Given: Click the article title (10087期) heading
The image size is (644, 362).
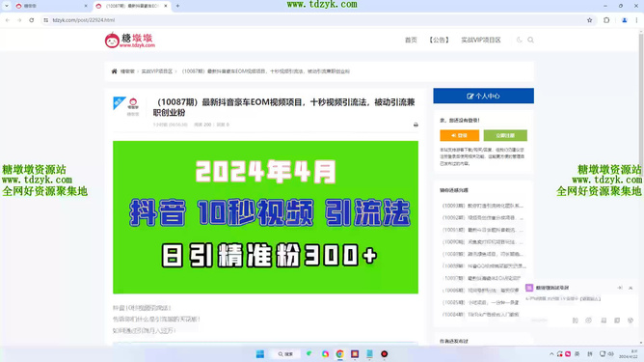Looking at the screenshot, I should point(283,107).
